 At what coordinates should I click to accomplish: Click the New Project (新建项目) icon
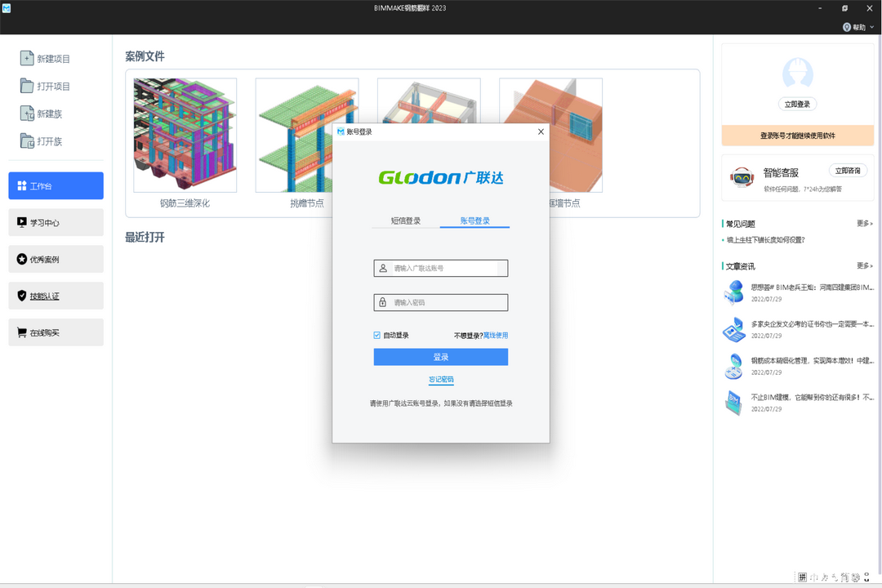[27, 59]
